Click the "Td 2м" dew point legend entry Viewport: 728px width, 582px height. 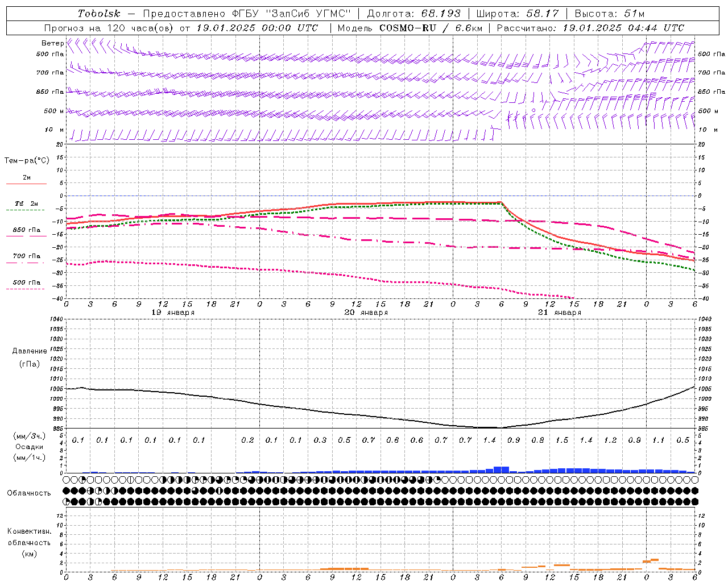tap(26, 203)
